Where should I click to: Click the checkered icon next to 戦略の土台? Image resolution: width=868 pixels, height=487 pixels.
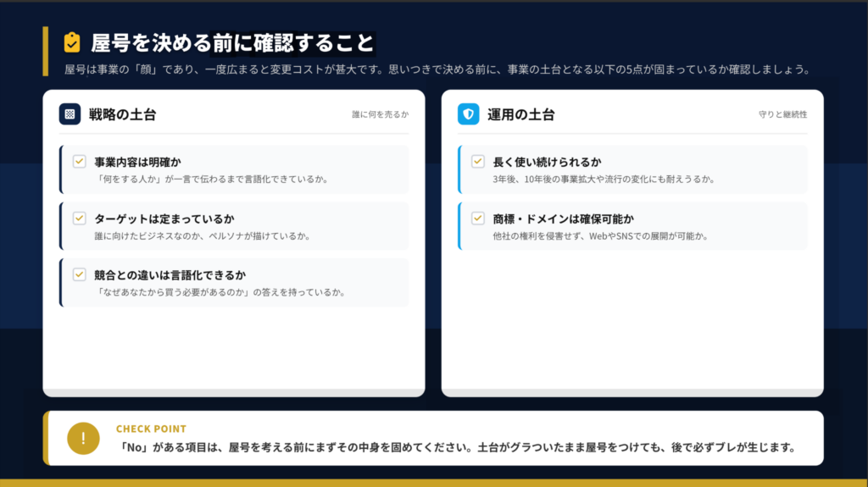[x=70, y=114]
